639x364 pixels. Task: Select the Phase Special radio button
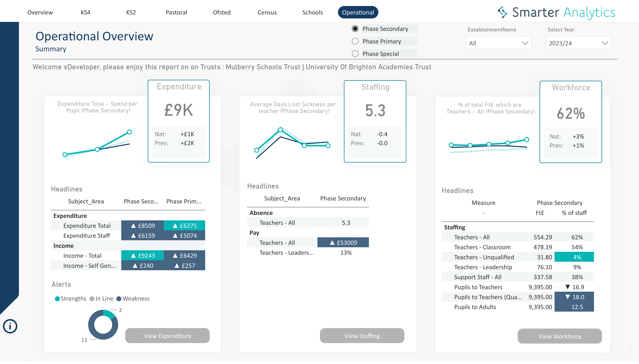[355, 53]
